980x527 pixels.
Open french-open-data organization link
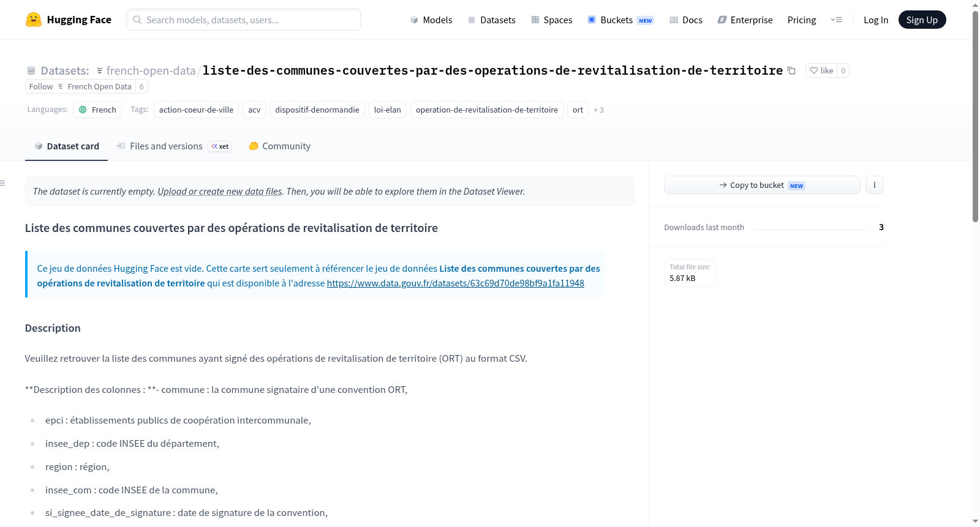(151, 70)
